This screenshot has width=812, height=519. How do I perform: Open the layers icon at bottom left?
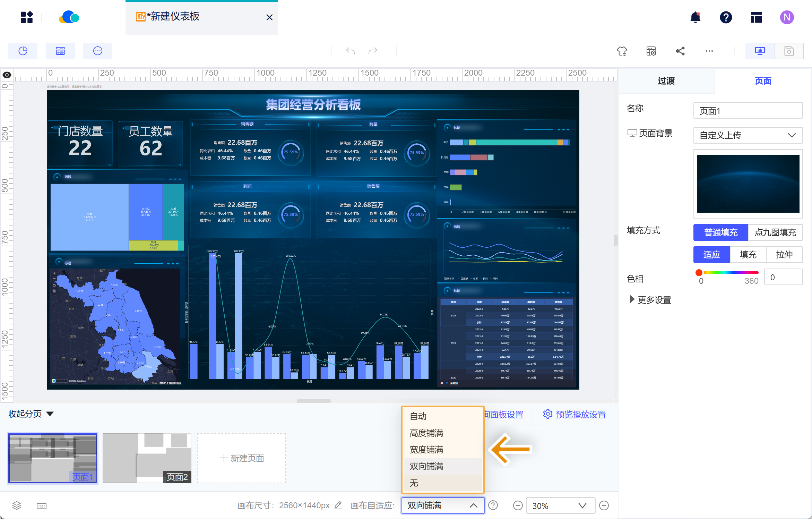pyautogui.click(x=17, y=505)
